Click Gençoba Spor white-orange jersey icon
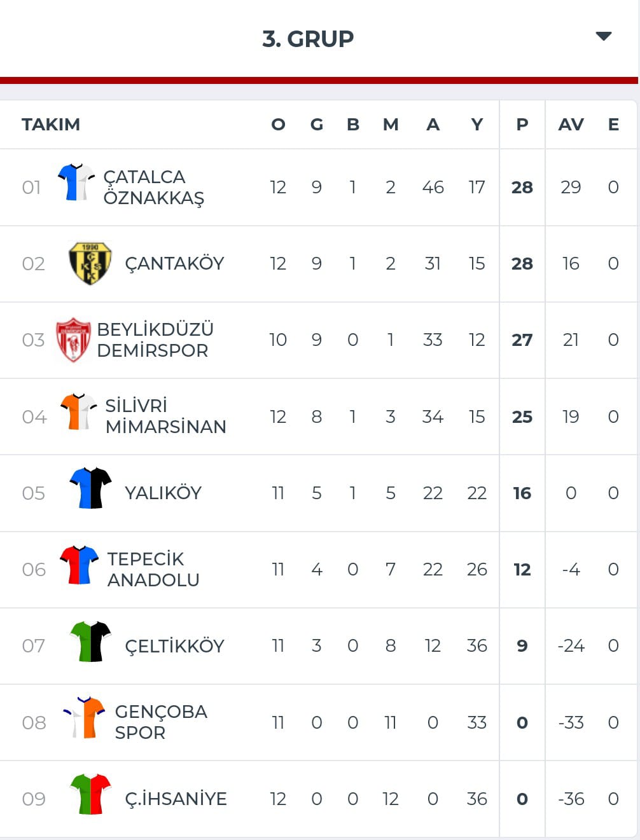 (x=84, y=717)
